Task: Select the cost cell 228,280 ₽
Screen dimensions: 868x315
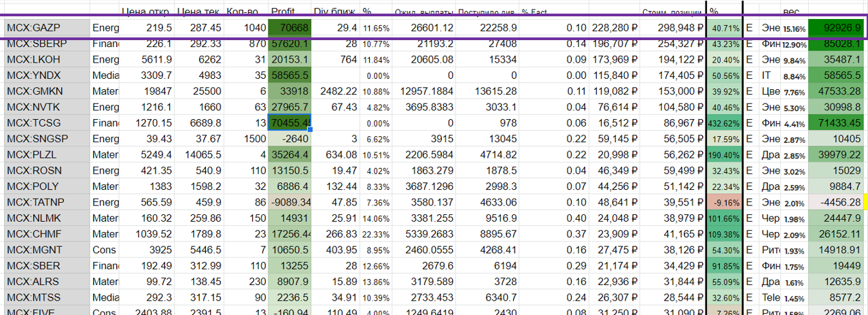Action: pyautogui.click(x=614, y=28)
